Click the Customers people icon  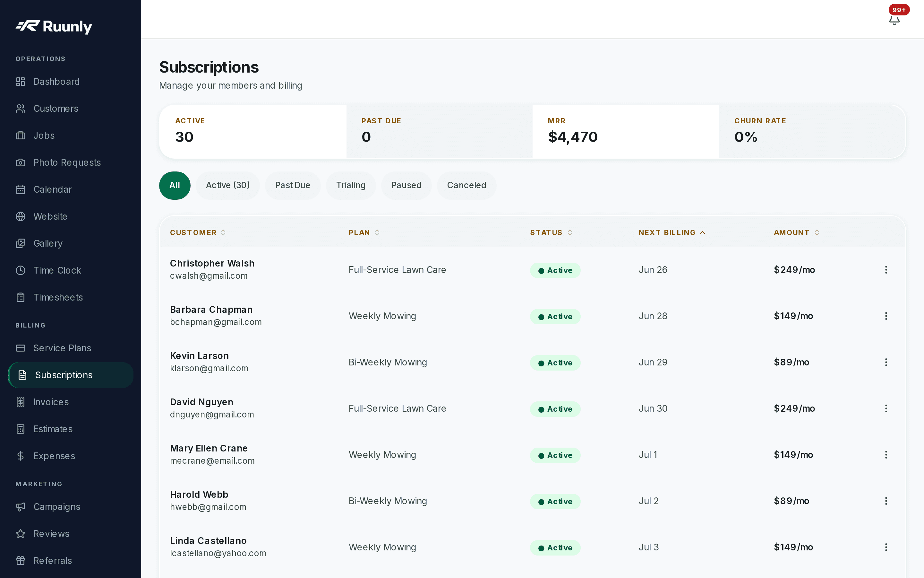[21, 109]
